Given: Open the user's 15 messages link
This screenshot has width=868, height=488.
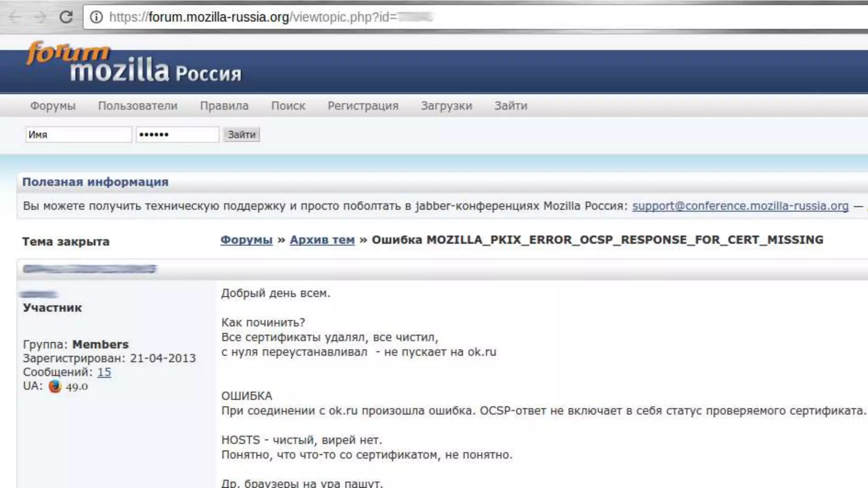Looking at the screenshot, I should (x=104, y=372).
